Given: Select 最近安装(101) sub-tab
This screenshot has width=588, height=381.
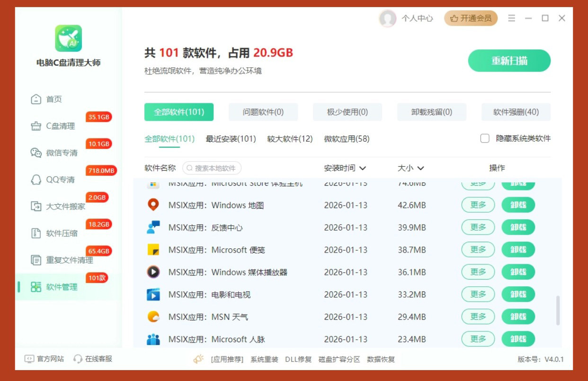Looking at the screenshot, I should 231,139.
